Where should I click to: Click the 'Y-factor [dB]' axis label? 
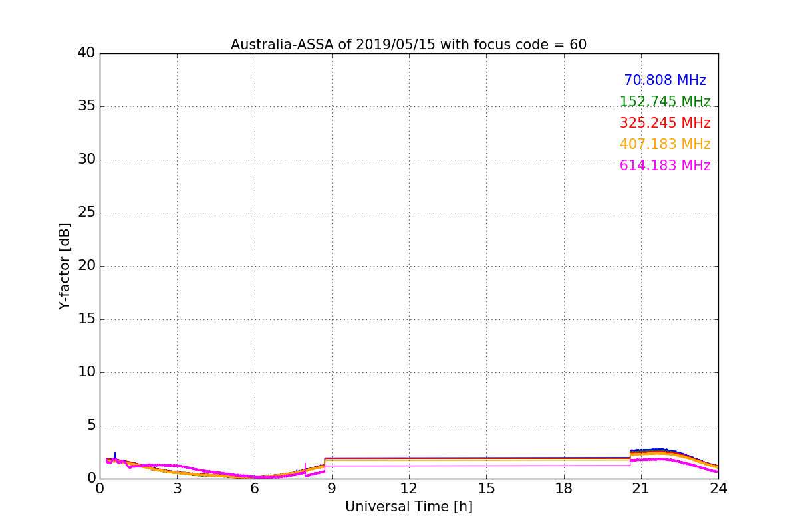click(x=65, y=266)
